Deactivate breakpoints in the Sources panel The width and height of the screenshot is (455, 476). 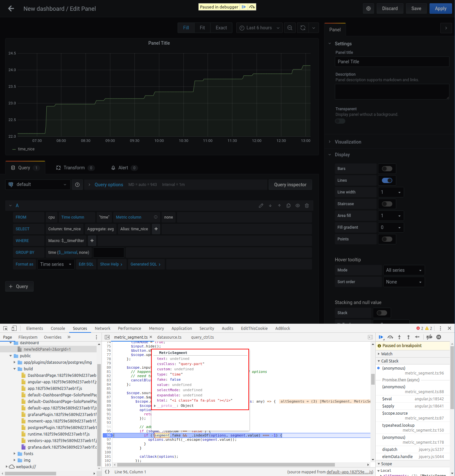tap(429, 337)
